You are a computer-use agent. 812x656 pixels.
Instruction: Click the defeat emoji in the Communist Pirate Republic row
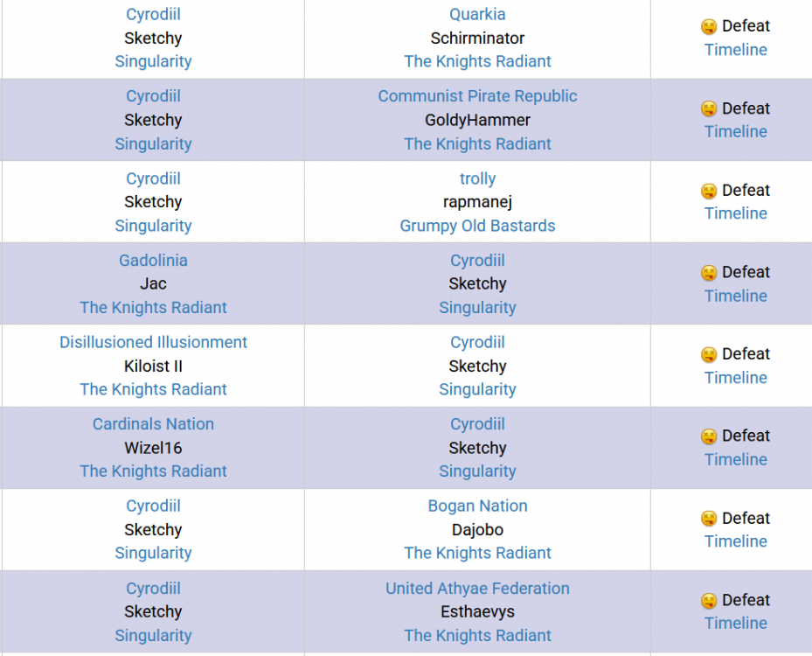point(709,108)
